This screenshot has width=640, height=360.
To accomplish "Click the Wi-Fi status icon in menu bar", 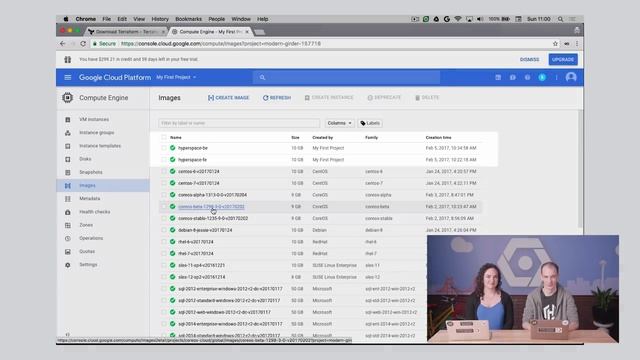I will [x=458, y=19].
